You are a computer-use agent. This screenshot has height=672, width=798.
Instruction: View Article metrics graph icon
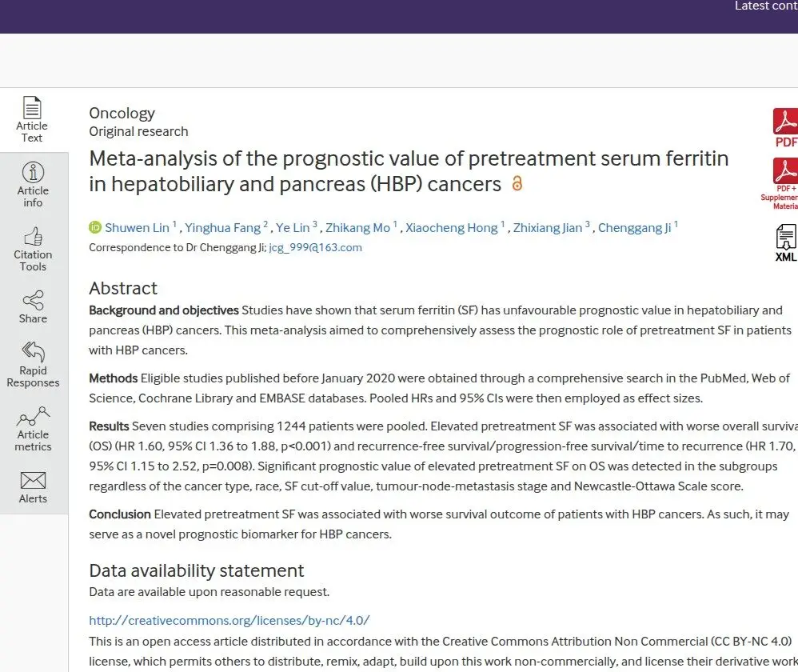click(x=33, y=416)
